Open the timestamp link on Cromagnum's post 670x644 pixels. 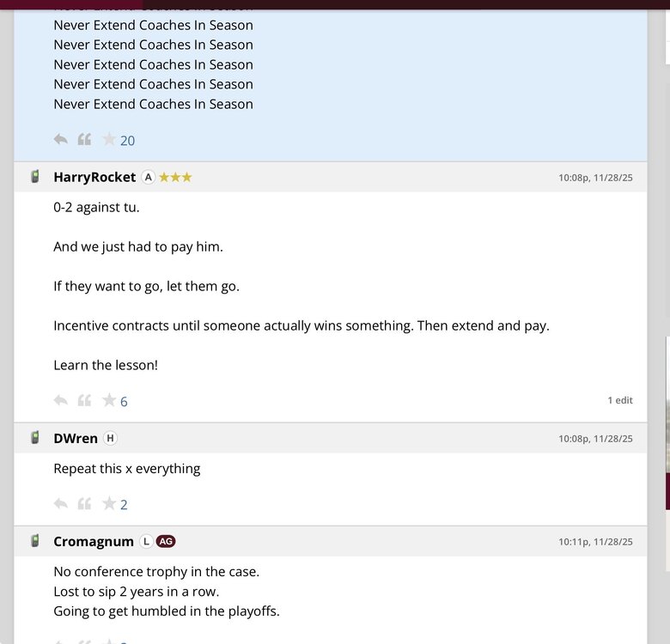coord(595,542)
